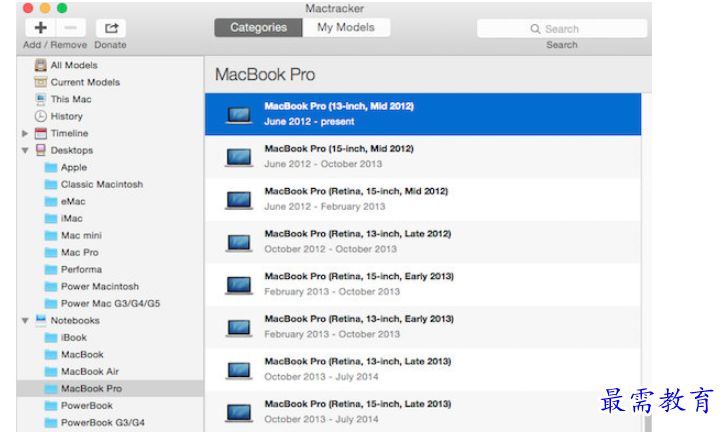The height and width of the screenshot is (432, 722).
Task: Click thumbnail for Retina 15-inch Early 2013
Action: [x=239, y=285]
